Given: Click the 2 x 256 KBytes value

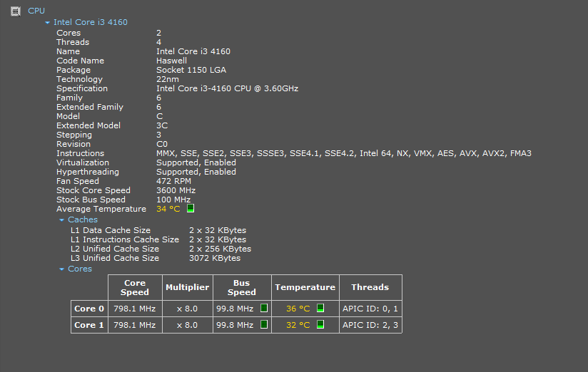Looking at the screenshot, I should point(220,249).
